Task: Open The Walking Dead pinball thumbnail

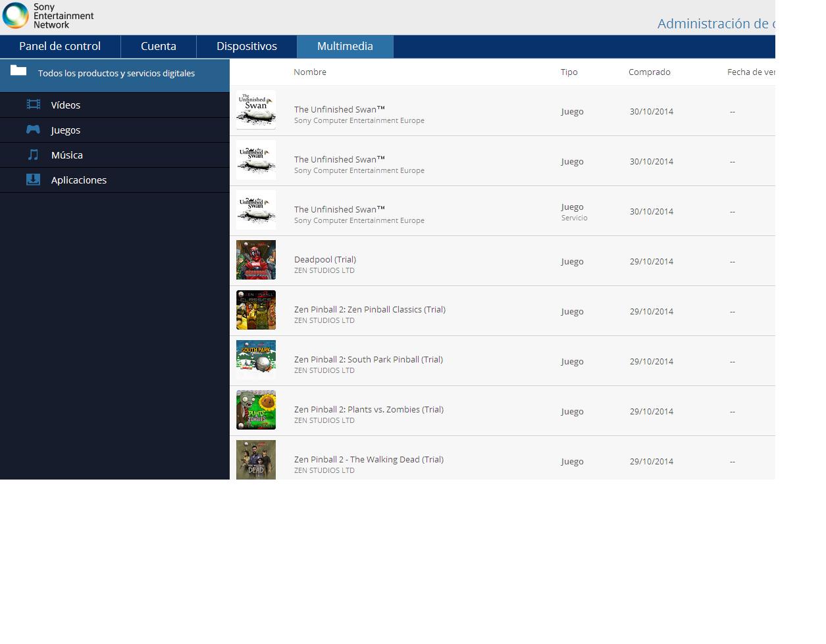Action: click(x=256, y=460)
